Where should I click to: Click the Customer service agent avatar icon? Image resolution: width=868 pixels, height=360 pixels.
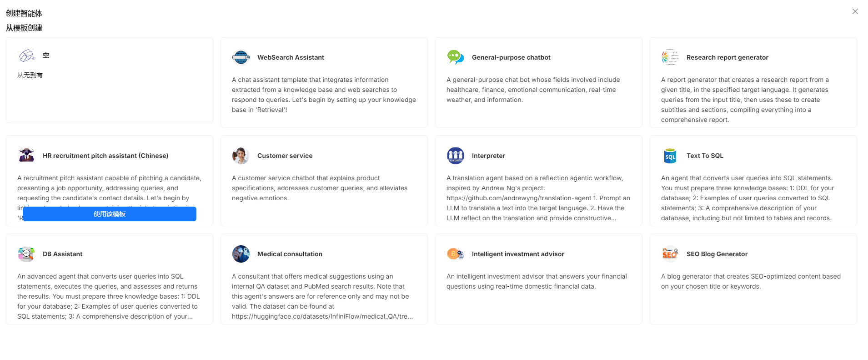tap(241, 156)
